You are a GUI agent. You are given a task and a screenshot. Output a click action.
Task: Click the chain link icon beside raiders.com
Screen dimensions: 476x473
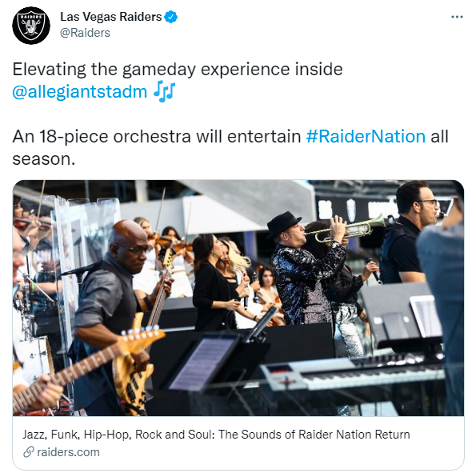point(28,452)
